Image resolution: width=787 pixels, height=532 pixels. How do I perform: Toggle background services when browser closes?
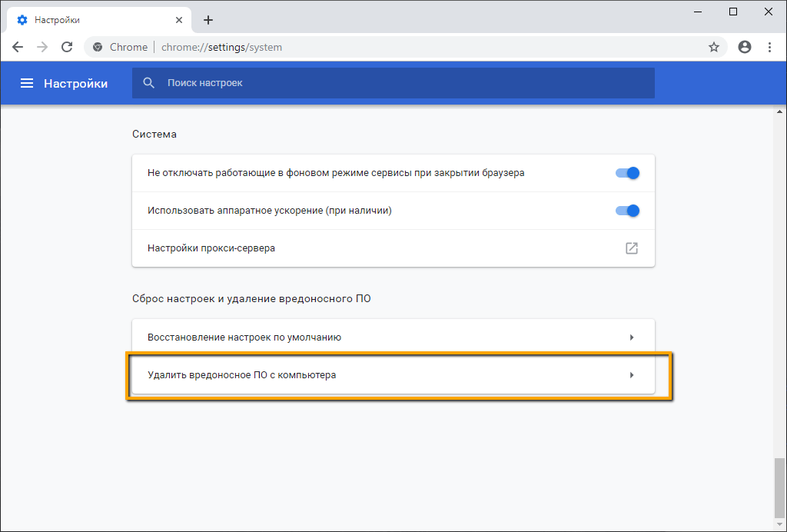627,173
